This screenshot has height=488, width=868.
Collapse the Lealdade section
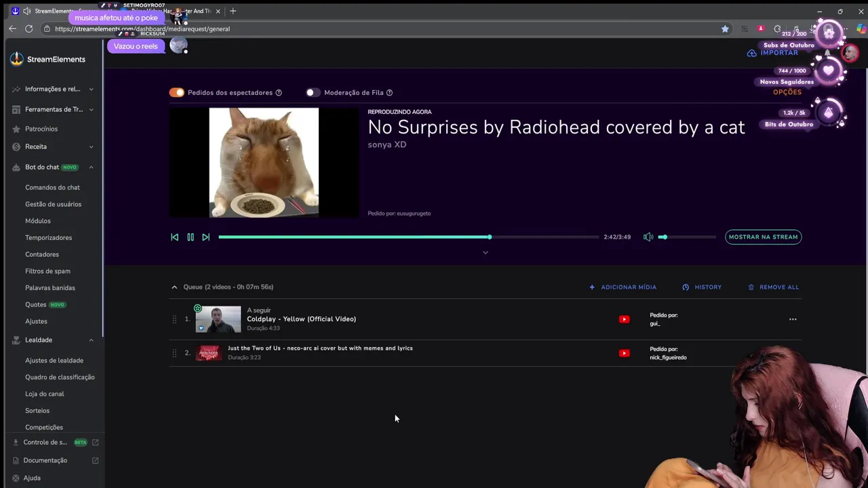tap(91, 340)
